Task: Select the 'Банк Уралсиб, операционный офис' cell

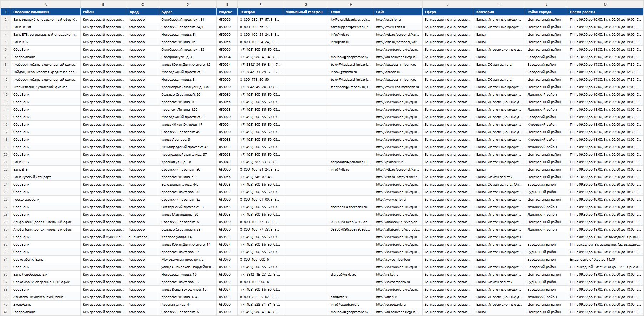Action: pos(46,20)
